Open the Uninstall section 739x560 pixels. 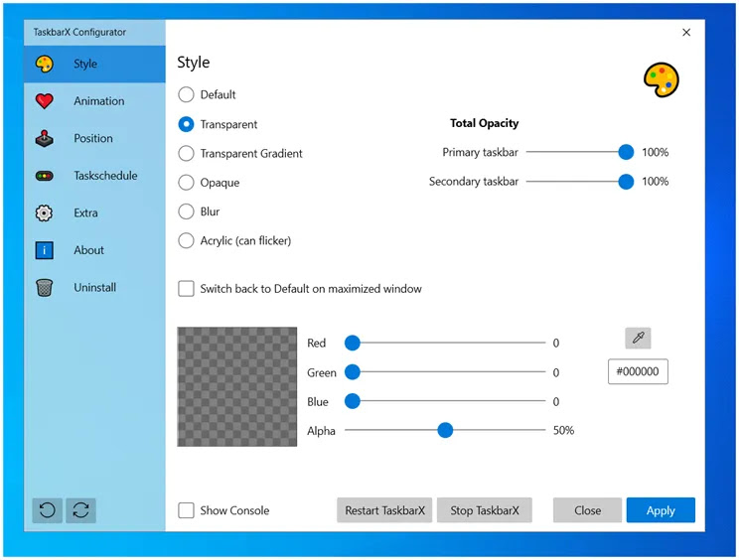[94, 287]
